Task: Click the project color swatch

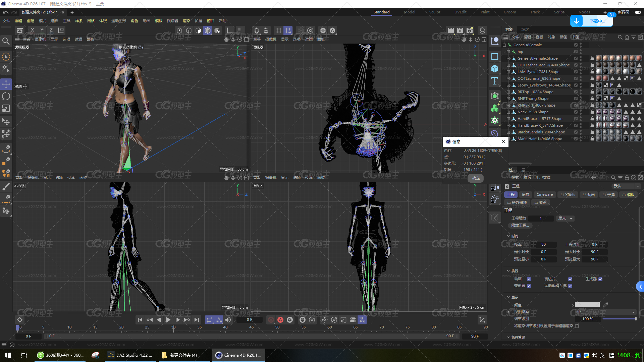Action: click(587, 305)
